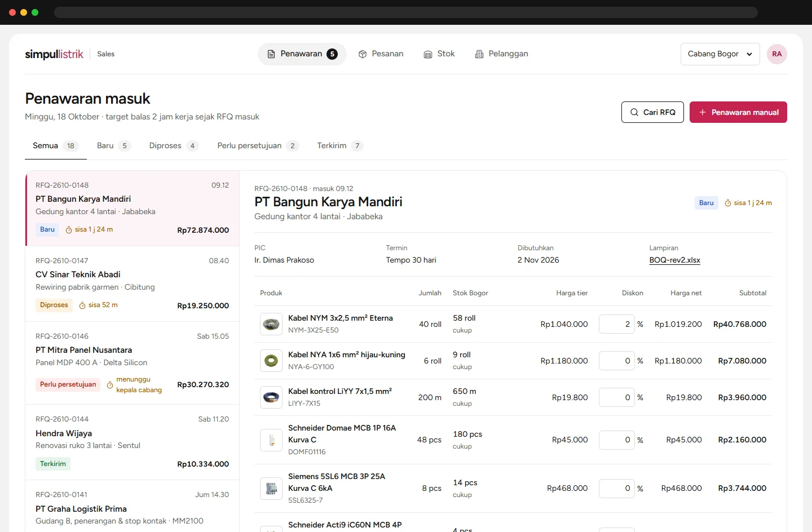The width and height of the screenshot is (812, 532).
Task: Open the RA user avatar menu
Action: point(777,54)
